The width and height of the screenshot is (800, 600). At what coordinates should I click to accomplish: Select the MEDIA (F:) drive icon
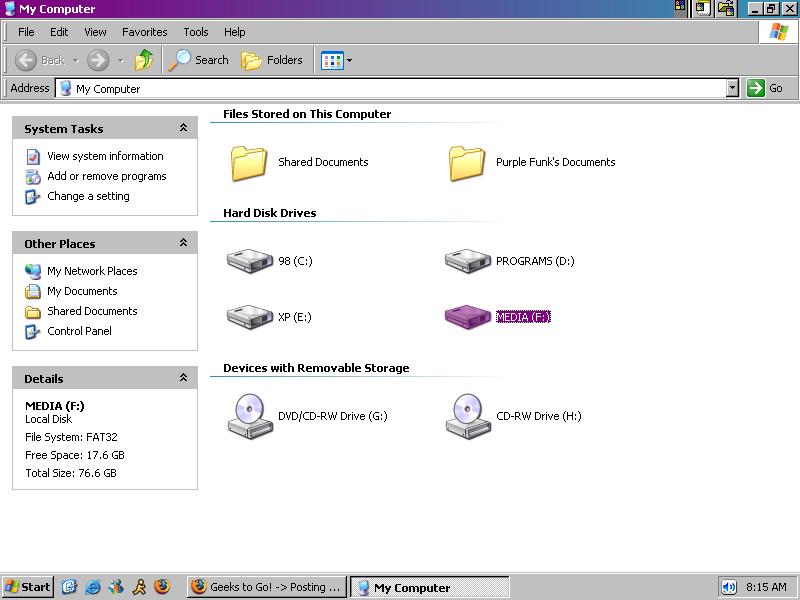point(468,317)
